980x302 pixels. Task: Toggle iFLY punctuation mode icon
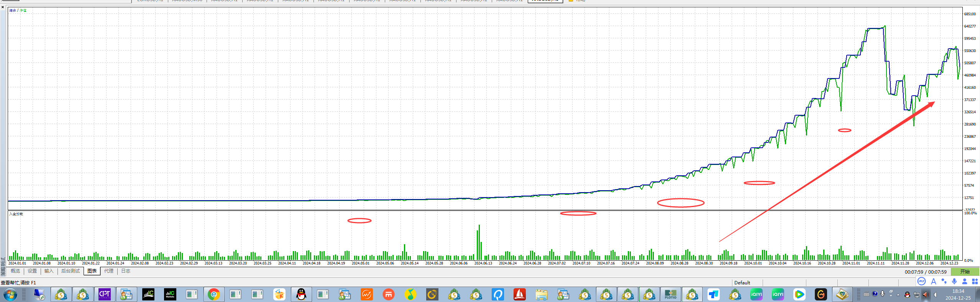click(x=944, y=281)
